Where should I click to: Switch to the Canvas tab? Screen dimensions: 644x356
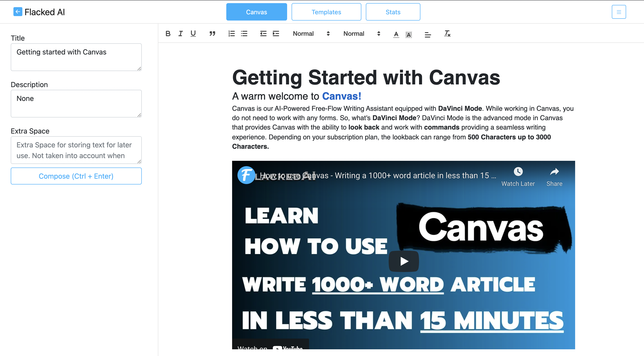(256, 12)
